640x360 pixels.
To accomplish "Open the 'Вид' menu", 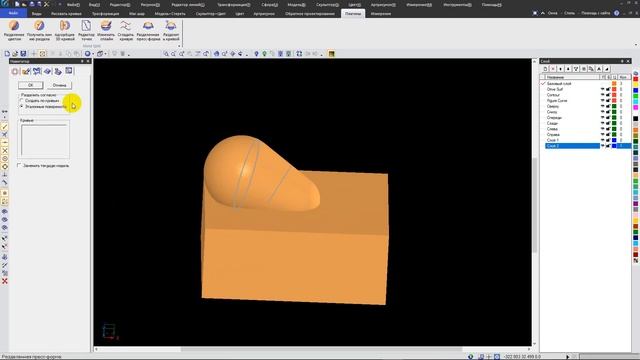I will click(94, 5).
